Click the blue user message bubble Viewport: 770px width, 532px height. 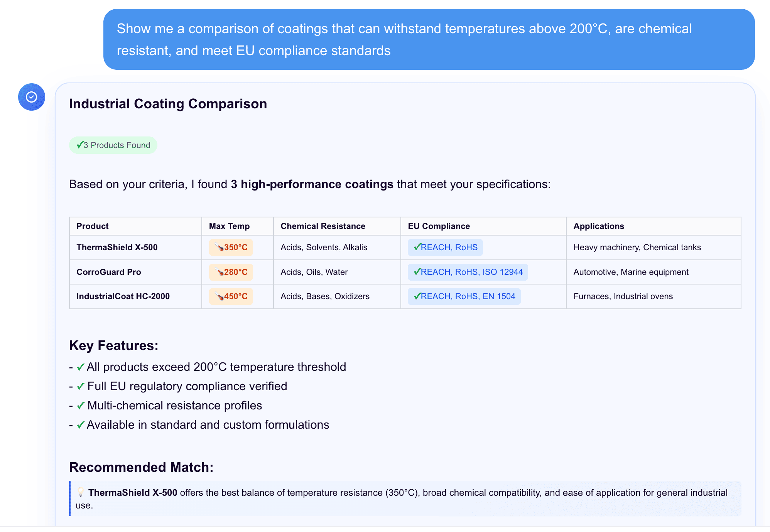tap(429, 39)
